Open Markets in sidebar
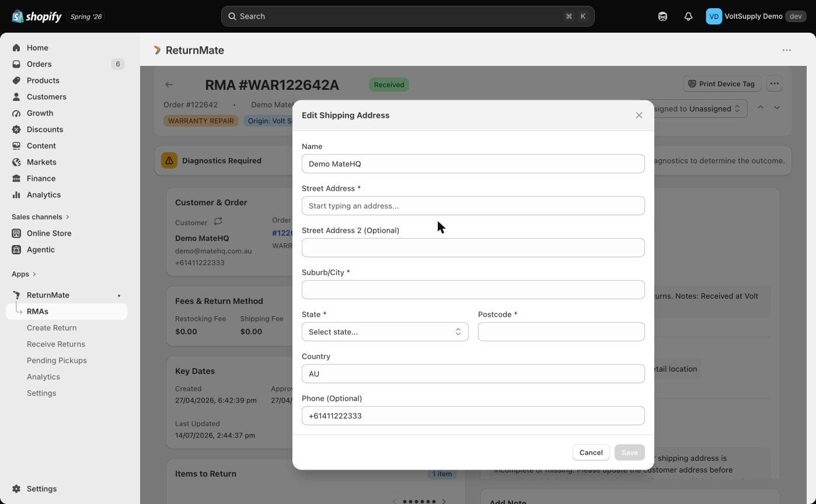Screen dimensions: 816x504 pos(41,162)
